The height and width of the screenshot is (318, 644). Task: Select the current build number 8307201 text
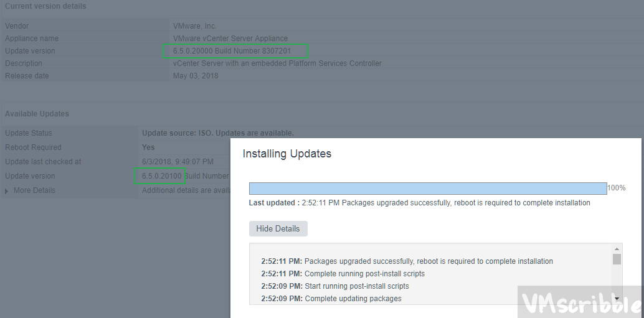pyautogui.click(x=277, y=51)
